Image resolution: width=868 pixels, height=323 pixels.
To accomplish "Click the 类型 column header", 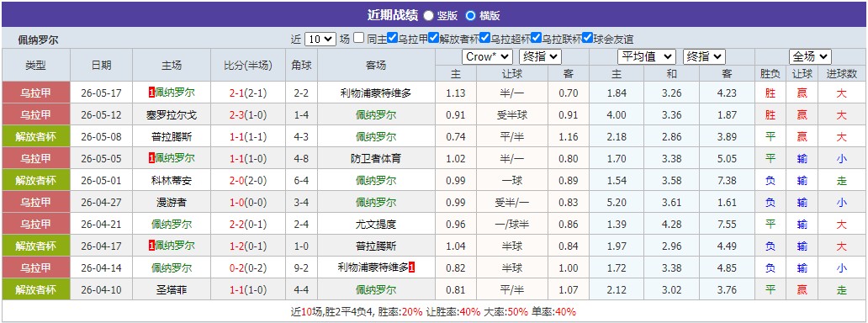I will tap(36, 66).
